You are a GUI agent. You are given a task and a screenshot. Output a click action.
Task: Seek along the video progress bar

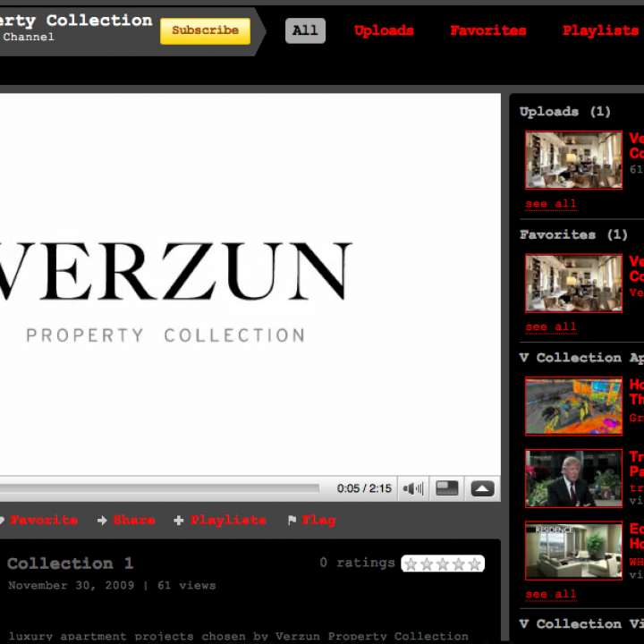[x=159, y=488]
